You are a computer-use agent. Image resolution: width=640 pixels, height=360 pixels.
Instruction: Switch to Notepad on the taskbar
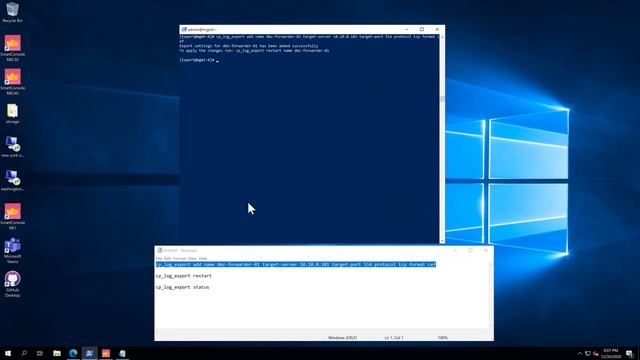(122, 353)
